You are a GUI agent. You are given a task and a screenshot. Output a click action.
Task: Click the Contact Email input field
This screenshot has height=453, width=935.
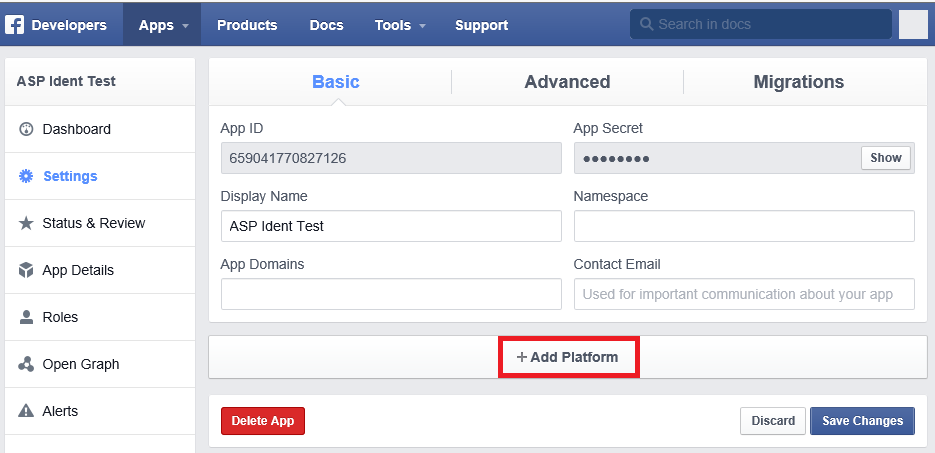click(x=744, y=294)
